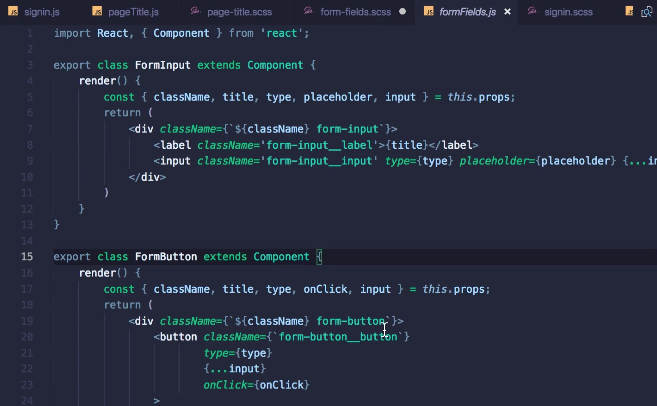Click 'onClick={onClick}' on line 23
This screenshot has width=657, height=406.
click(256, 385)
